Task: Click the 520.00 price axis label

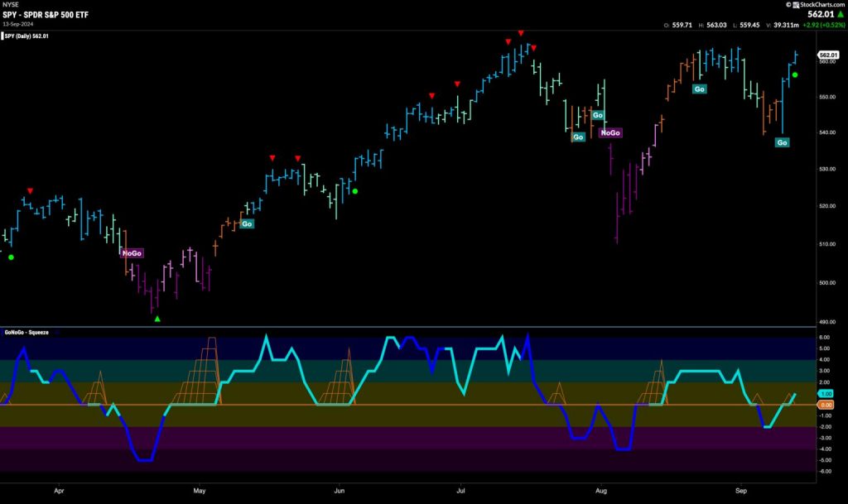Action: click(827, 206)
